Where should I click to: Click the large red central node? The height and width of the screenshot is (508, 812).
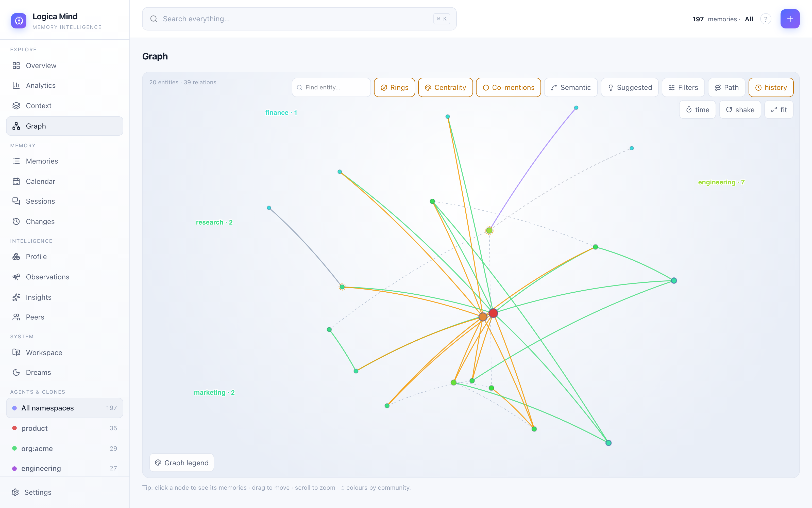(x=493, y=313)
